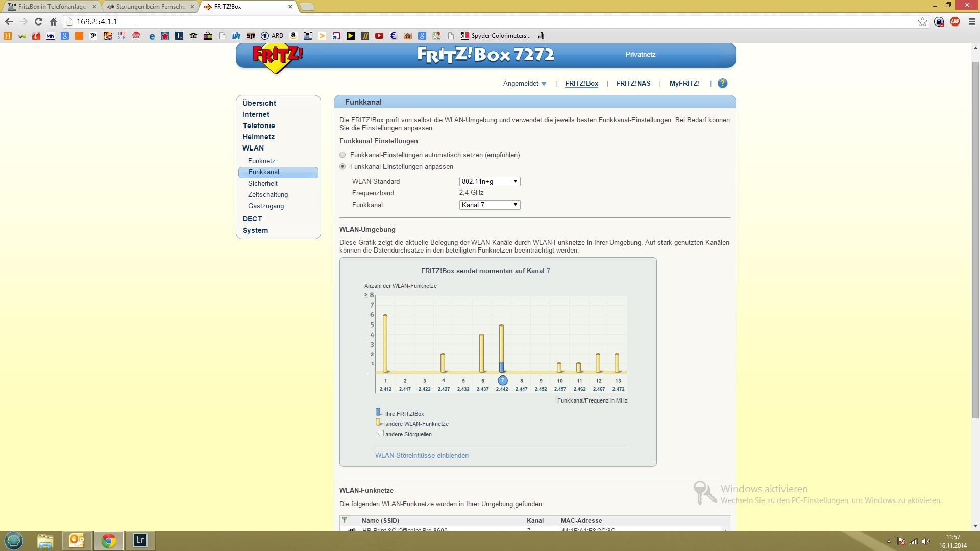Click the Windows Start button
Image resolution: width=980 pixels, height=551 pixels.
tap(14, 540)
